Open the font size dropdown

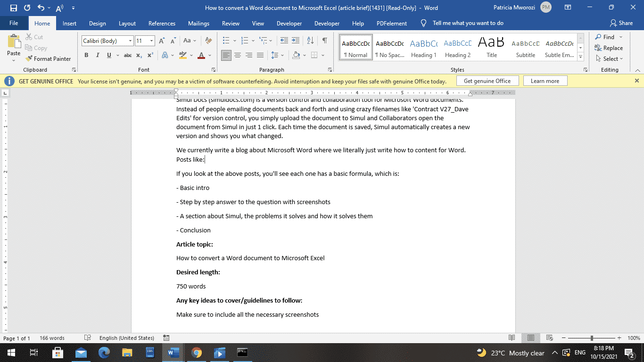151,41
